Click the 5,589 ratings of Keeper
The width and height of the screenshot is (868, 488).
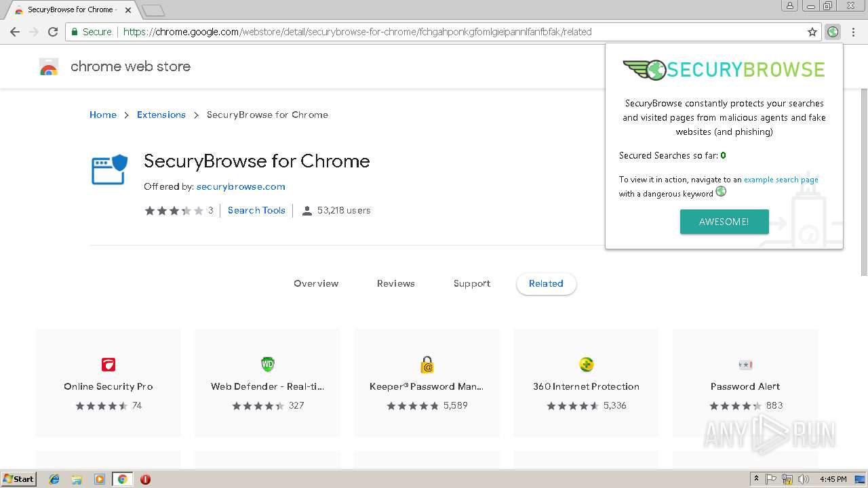(455, 405)
